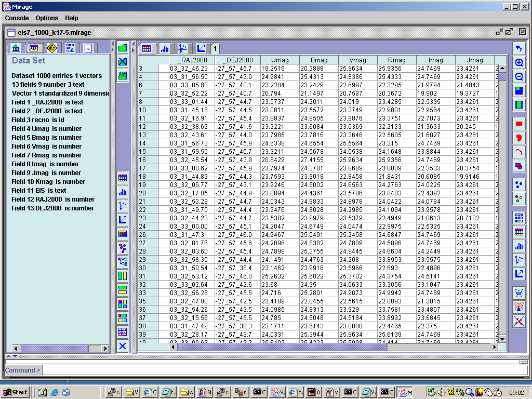Click the undo arrow icon in right toolbar

click(518, 49)
